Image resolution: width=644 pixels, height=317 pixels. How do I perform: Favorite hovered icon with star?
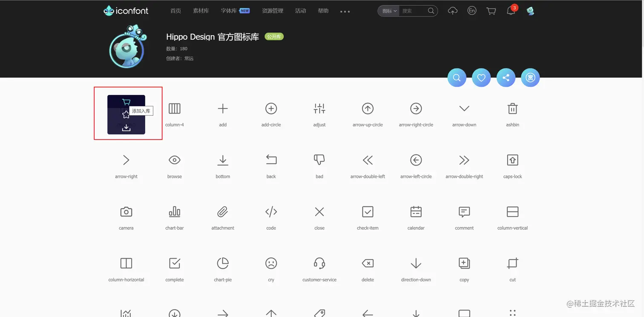126,115
